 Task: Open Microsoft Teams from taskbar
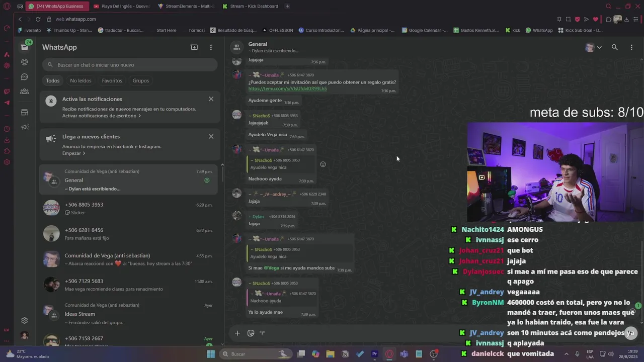[404, 354]
